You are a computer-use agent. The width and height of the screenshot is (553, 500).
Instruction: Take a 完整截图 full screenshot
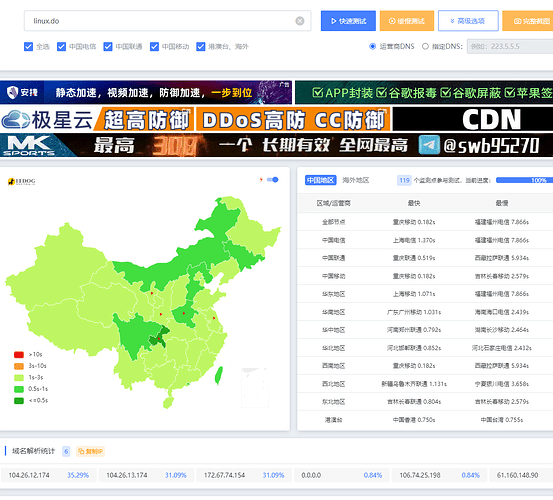tap(528, 21)
